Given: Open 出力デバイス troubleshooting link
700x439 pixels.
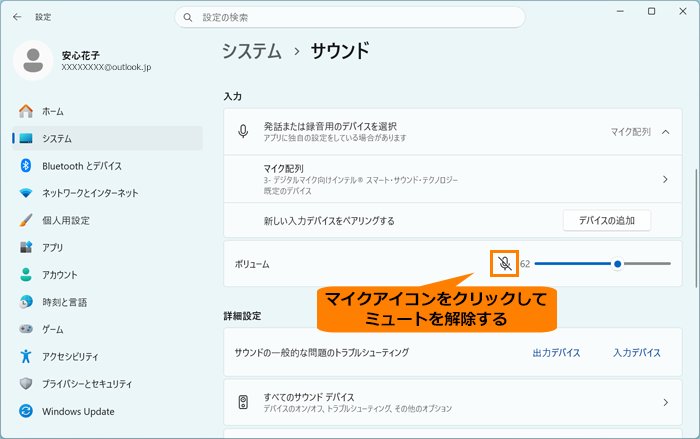Looking at the screenshot, I should click(x=556, y=352).
